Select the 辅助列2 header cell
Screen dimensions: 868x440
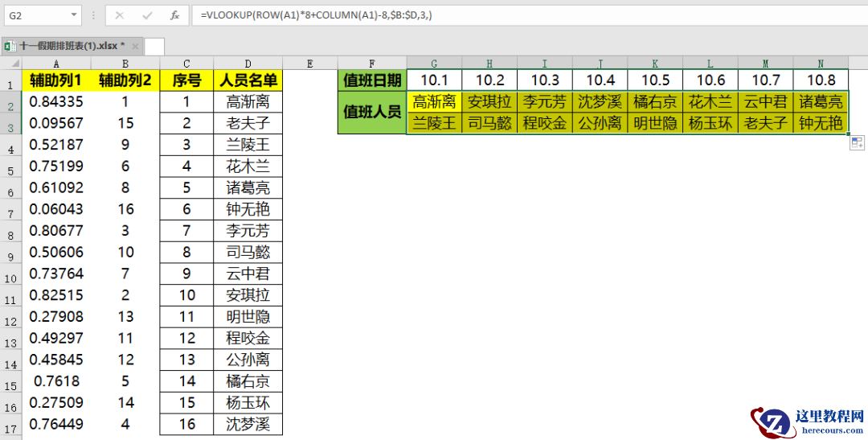pos(125,81)
